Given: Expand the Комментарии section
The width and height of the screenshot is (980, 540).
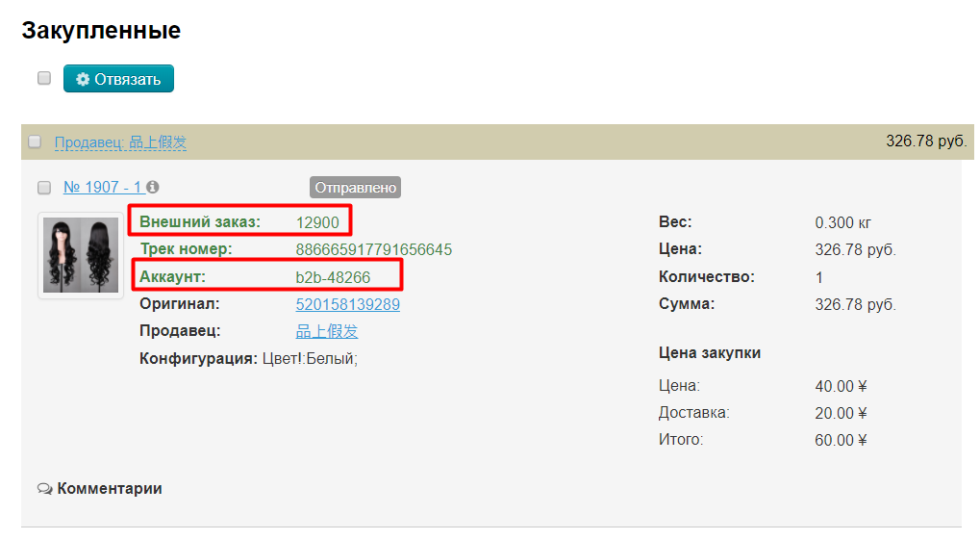Looking at the screenshot, I should point(109,489).
